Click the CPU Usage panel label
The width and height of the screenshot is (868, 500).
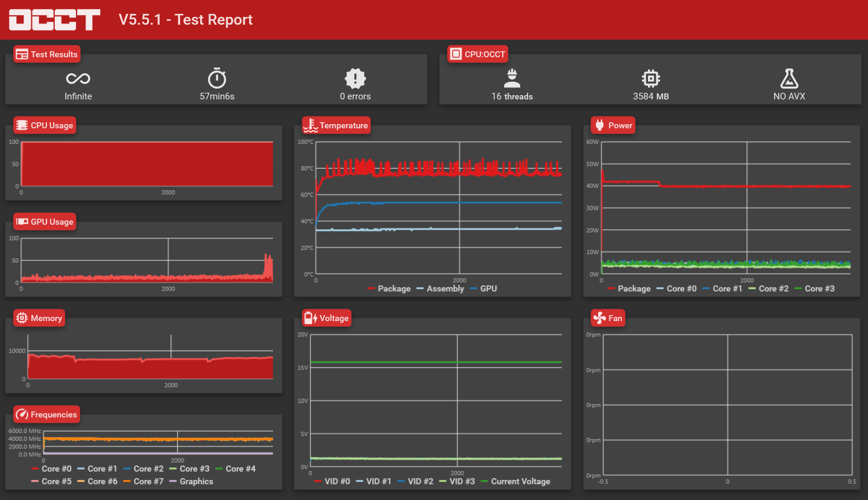[x=45, y=125]
